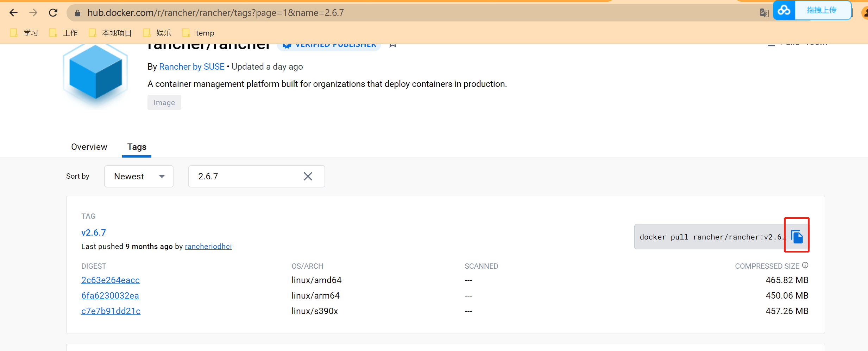
Task: Click the cloud upload extension icon
Action: [x=784, y=10]
